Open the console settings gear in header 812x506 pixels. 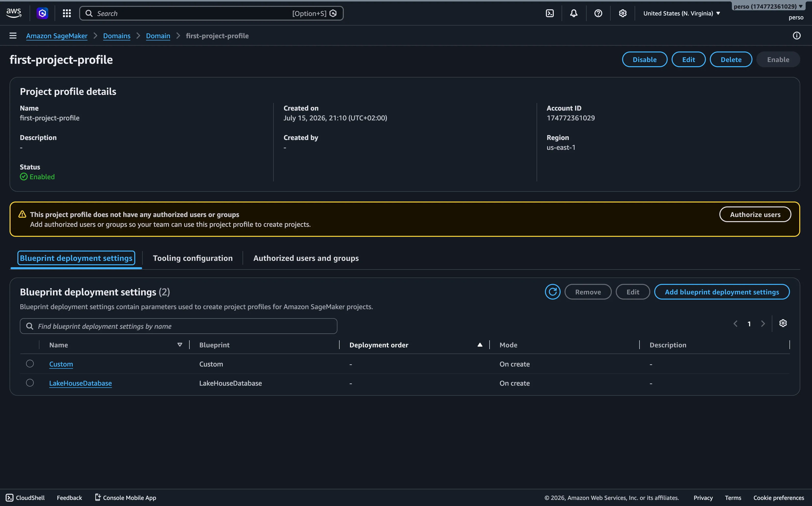[x=623, y=13]
